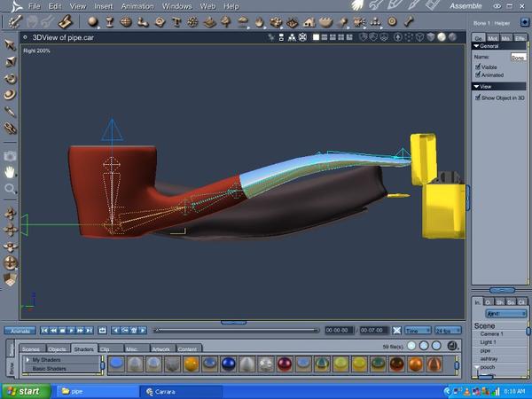The image size is (532, 399).
Task: Switch to the Scenes browser tab
Action: click(x=31, y=348)
